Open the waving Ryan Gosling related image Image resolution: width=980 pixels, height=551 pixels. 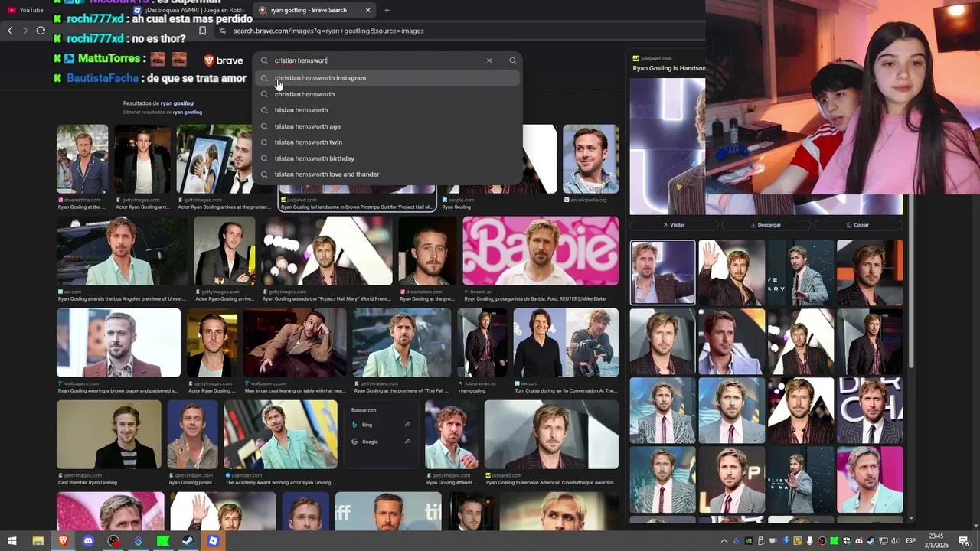point(731,272)
